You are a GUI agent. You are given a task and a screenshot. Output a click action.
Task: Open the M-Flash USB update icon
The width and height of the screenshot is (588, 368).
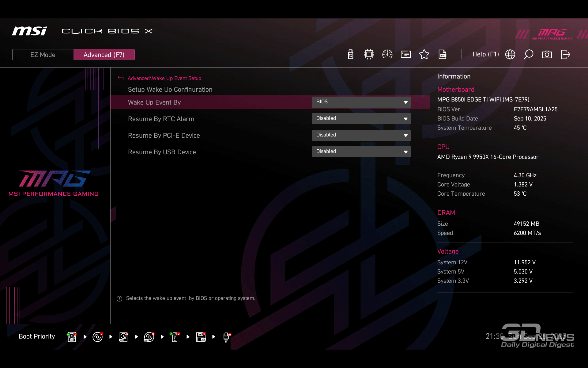pyautogui.click(x=351, y=55)
